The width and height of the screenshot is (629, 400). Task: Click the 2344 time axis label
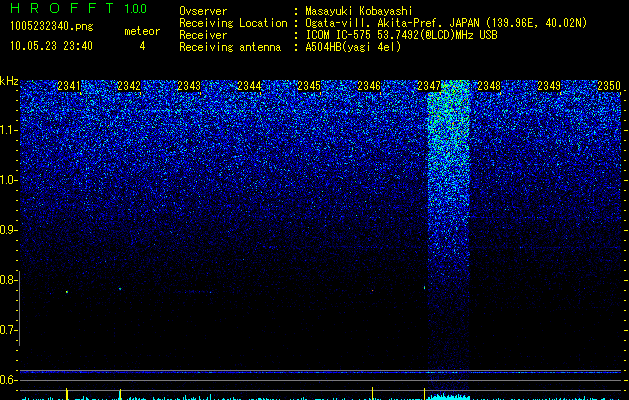249,86
